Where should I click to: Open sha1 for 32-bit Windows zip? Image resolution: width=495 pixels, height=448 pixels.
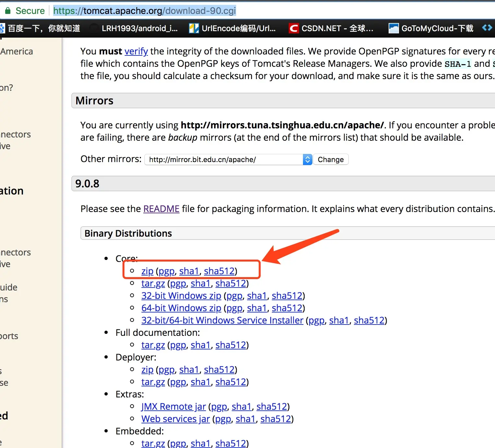[257, 296]
